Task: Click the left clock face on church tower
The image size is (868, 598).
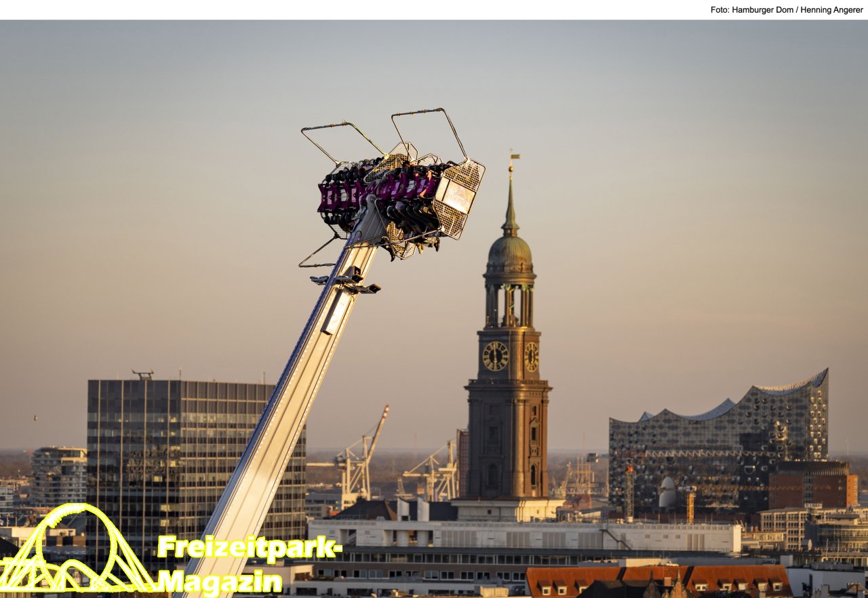Action: [x=495, y=356]
